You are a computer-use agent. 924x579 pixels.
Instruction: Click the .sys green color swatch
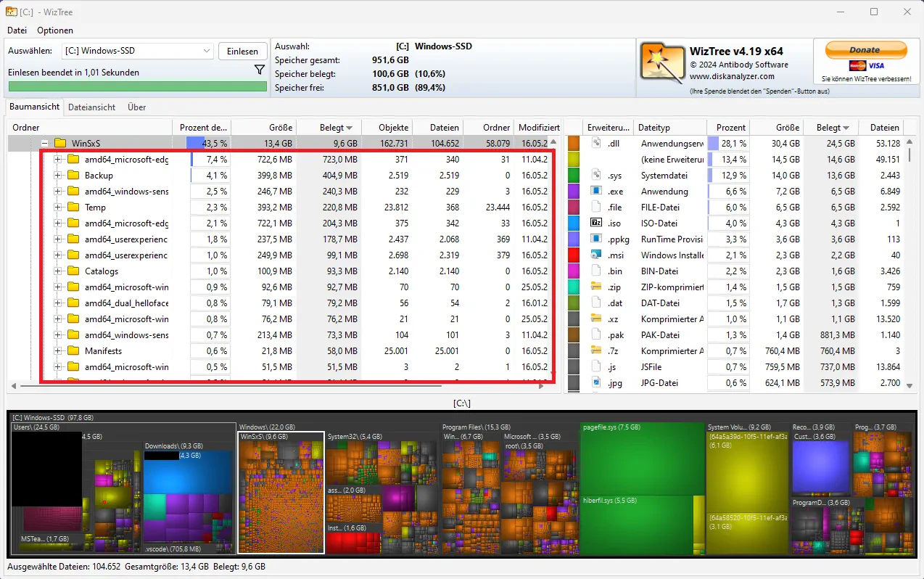tap(574, 175)
